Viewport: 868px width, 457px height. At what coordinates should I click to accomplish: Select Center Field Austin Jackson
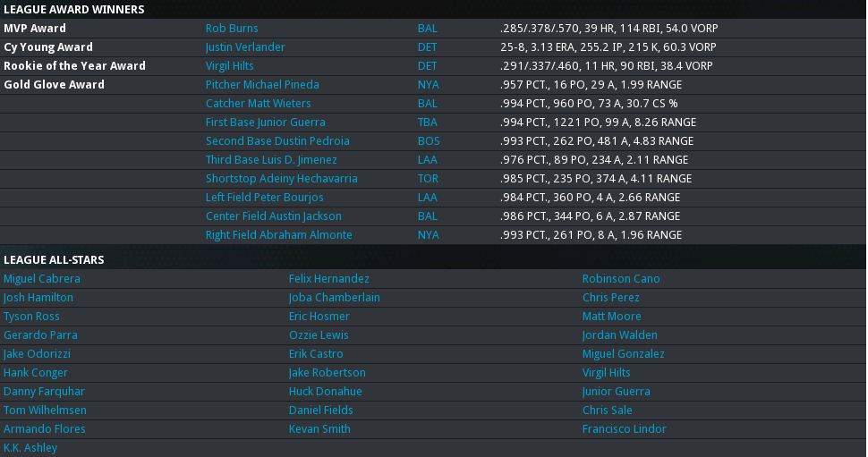click(x=272, y=216)
